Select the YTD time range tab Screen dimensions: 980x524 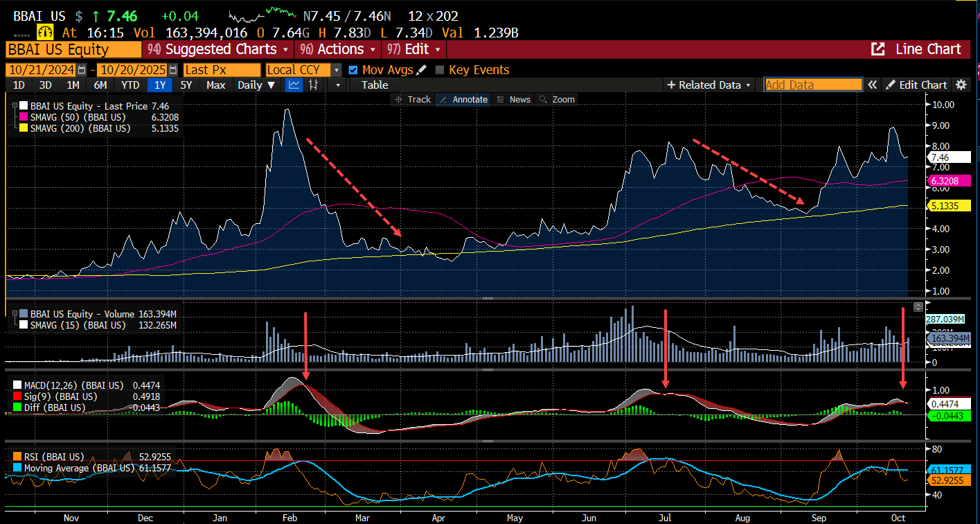point(130,85)
